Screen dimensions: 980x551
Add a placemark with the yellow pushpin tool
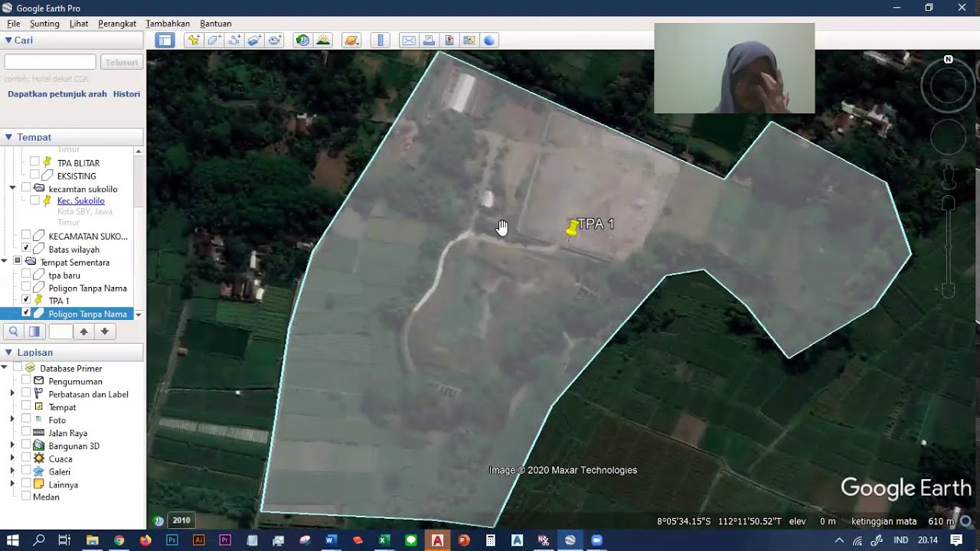pyautogui.click(x=194, y=40)
